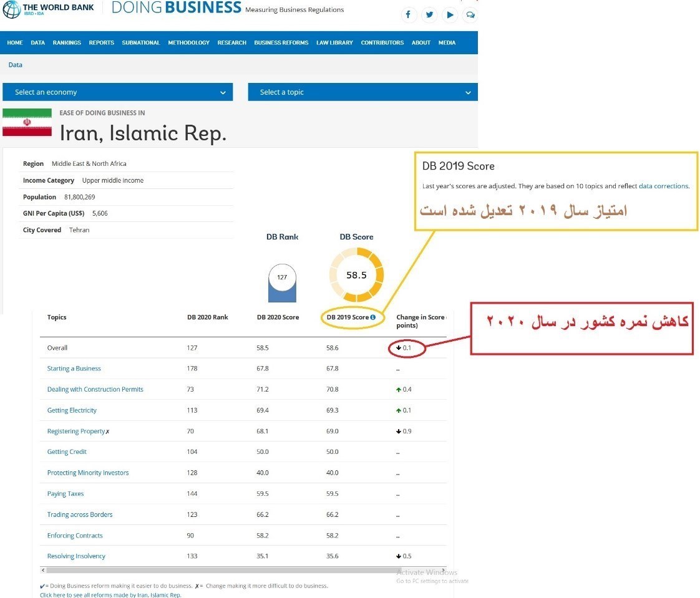This screenshot has height=598, width=700.
Task: Open the HOME menu item
Action: (x=15, y=43)
